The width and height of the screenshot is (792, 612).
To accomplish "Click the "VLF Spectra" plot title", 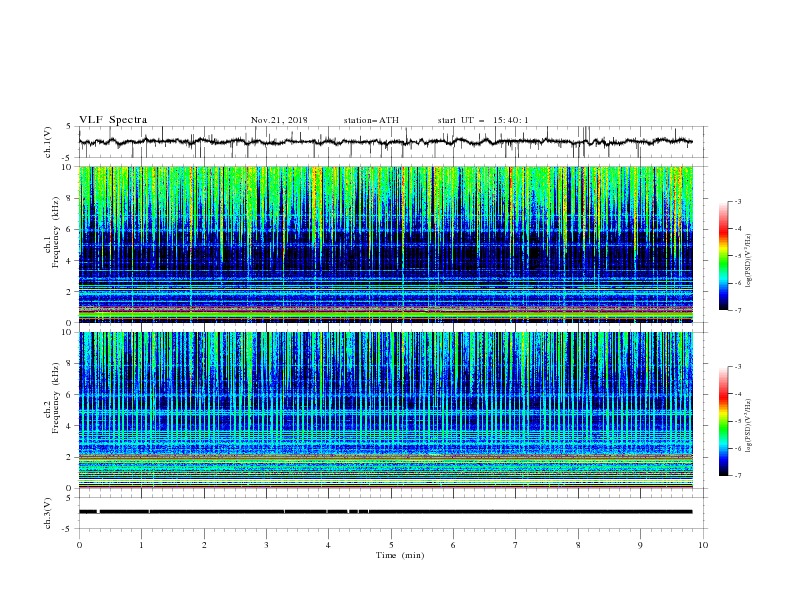I will pyautogui.click(x=113, y=120).
